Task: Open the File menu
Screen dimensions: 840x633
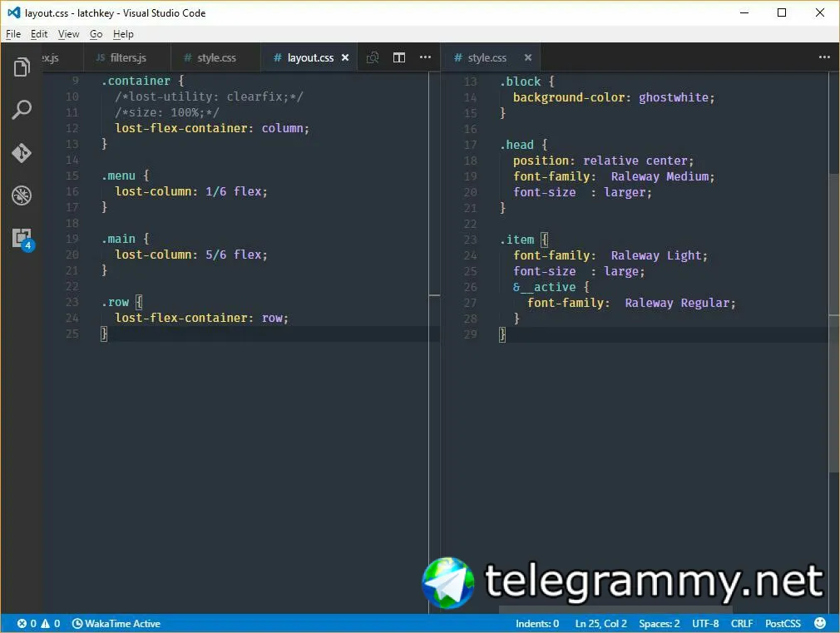Action: (x=13, y=34)
